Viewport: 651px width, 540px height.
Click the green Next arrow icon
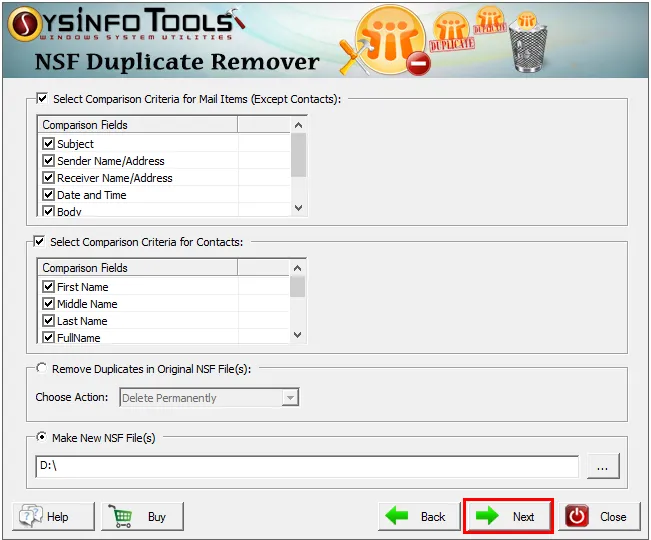487,516
